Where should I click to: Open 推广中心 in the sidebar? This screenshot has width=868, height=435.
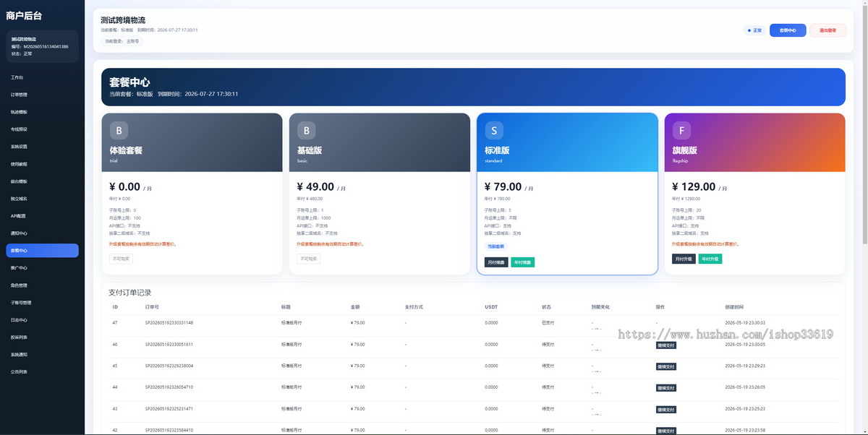[42, 268]
